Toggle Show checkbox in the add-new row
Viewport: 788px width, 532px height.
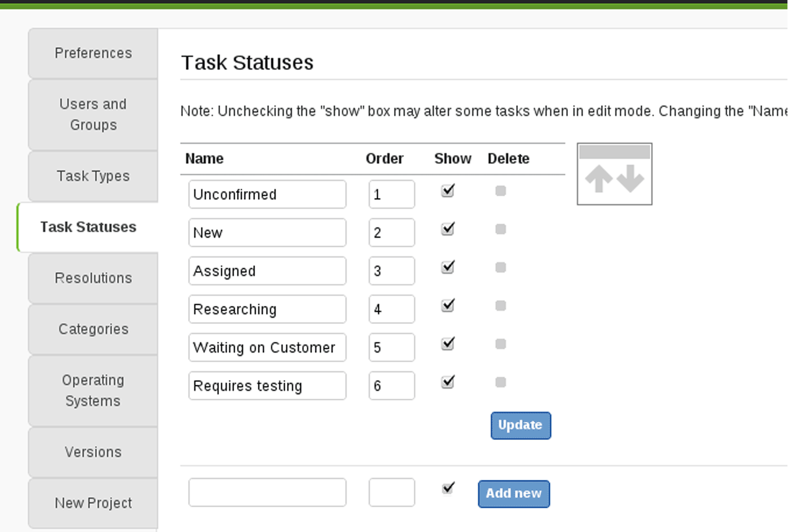[x=448, y=488]
